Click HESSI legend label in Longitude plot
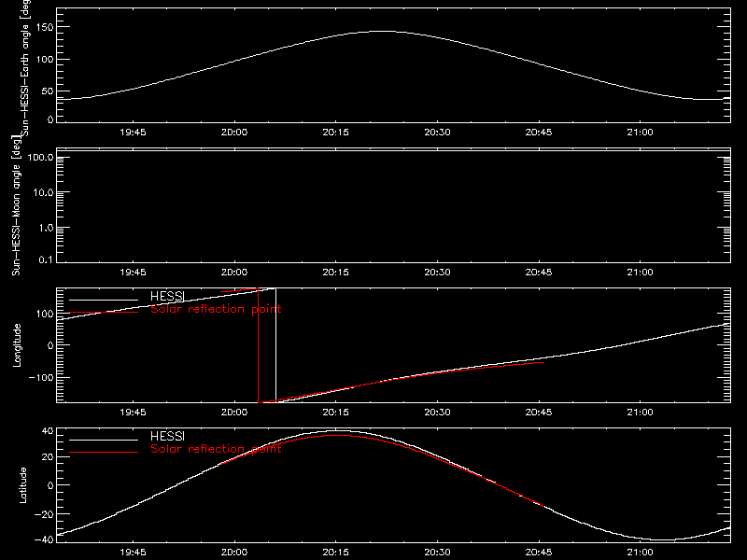The image size is (747, 560). pos(167,296)
